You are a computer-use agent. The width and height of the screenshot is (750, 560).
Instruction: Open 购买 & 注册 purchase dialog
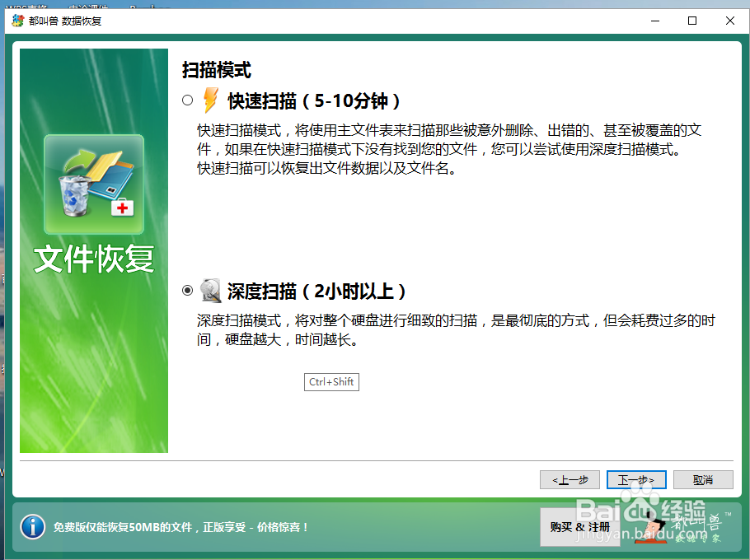coord(579,527)
